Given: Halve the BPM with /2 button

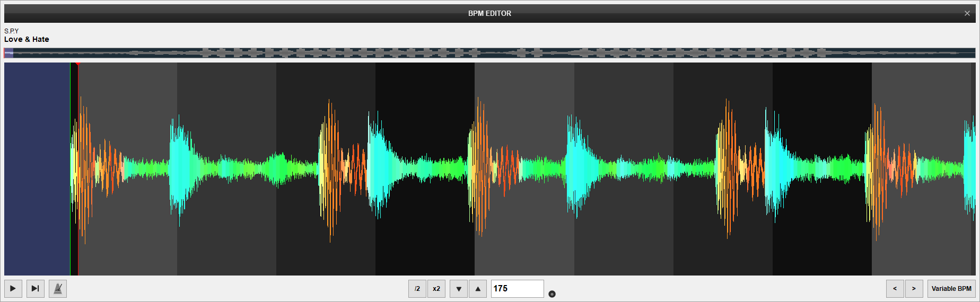Looking at the screenshot, I should point(417,289).
